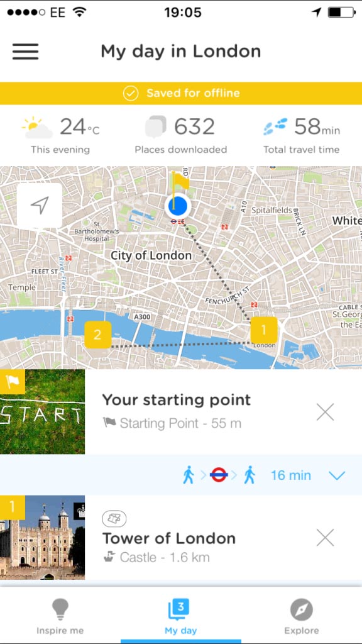Tap the Tower of London photo

pyautogui.click(x=42, y=538)
